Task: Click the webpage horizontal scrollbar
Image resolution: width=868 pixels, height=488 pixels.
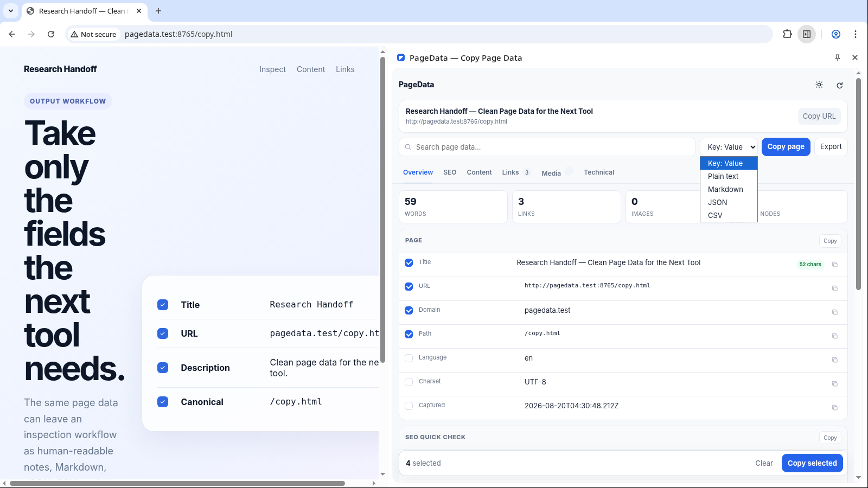Action: tap(177, 483)
